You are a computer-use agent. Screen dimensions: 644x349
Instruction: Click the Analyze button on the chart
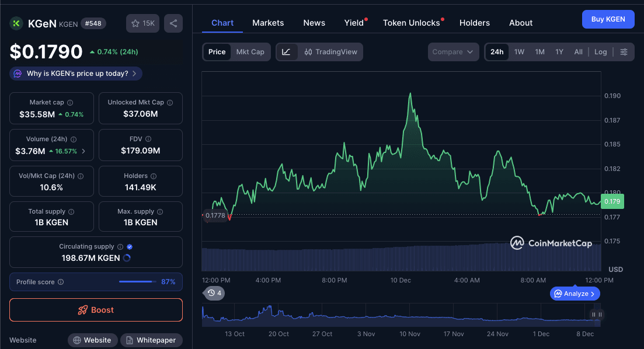point(575,294)
